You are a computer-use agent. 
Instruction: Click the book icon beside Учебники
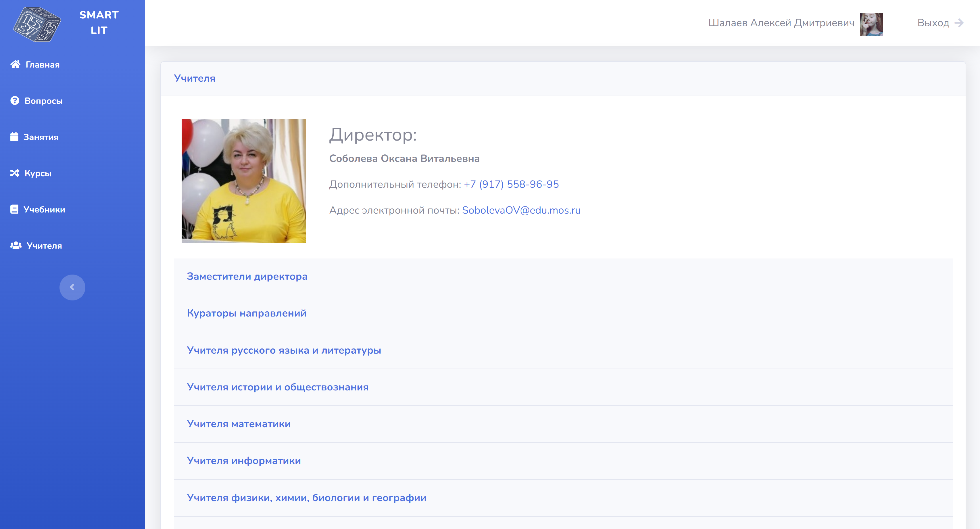(14, 209)
